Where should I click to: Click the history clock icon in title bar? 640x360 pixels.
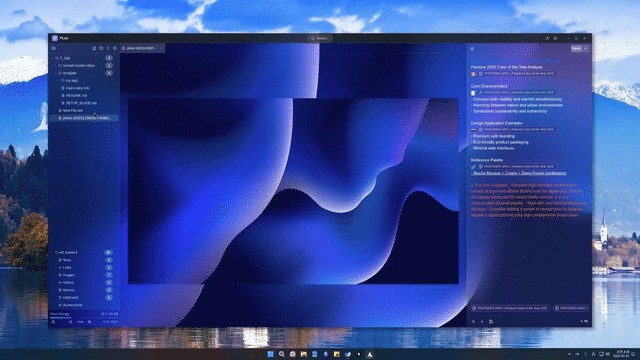click(x=547, y=38)
